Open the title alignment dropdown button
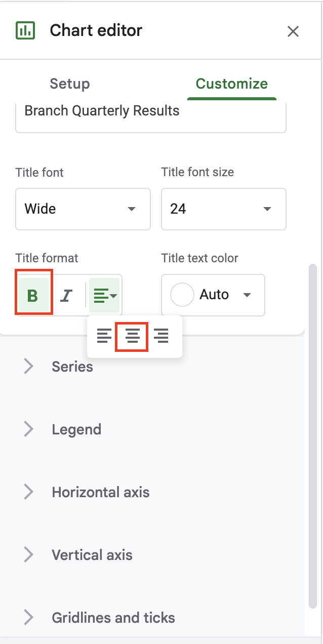 pyautogui.click(x=105, y=295)
